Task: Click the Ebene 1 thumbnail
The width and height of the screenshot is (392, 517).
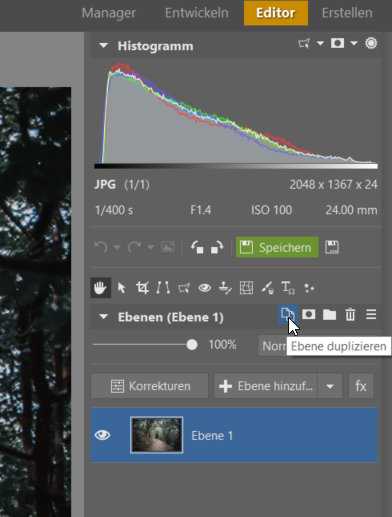Action: point(157,435)
